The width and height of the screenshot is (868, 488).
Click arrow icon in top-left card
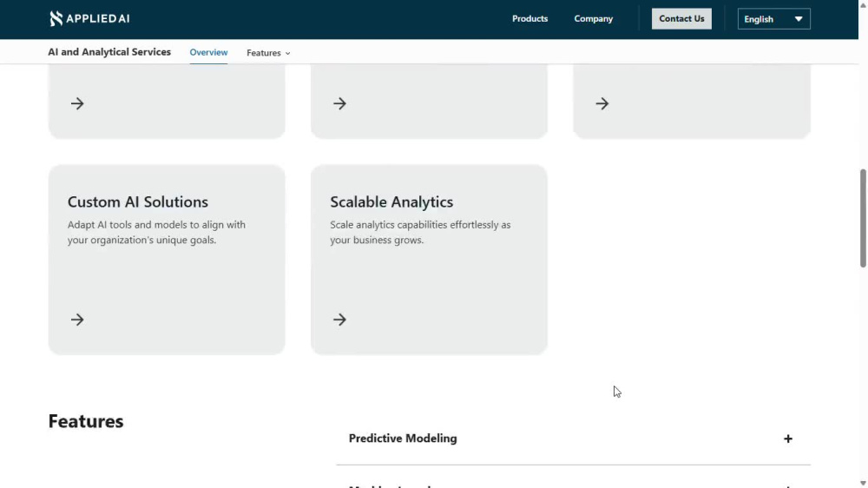click(x=77, y=103)
